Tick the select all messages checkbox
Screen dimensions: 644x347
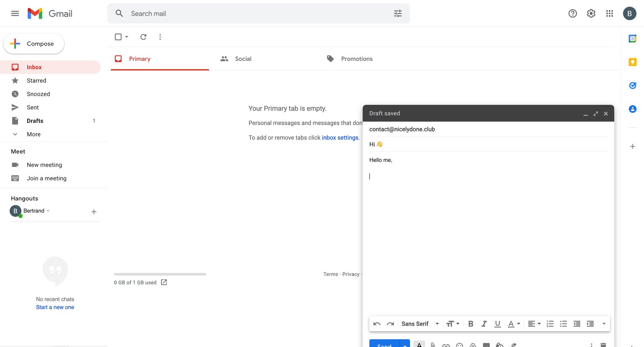click(118, 37)
